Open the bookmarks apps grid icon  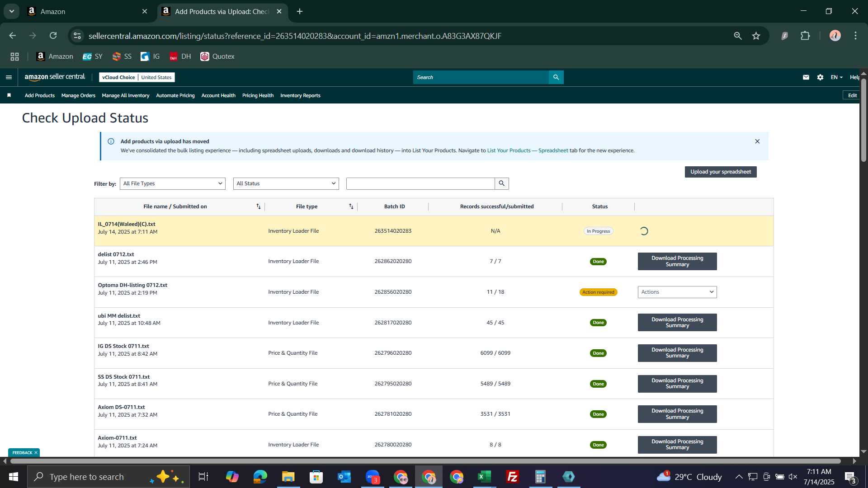click(x=14, y=56)
